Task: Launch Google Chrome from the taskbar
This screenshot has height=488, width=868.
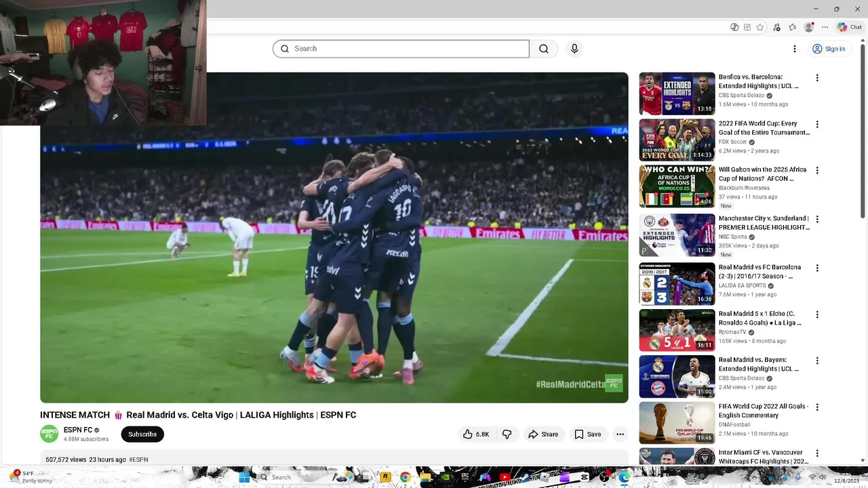Action: (x=405, y=477)
